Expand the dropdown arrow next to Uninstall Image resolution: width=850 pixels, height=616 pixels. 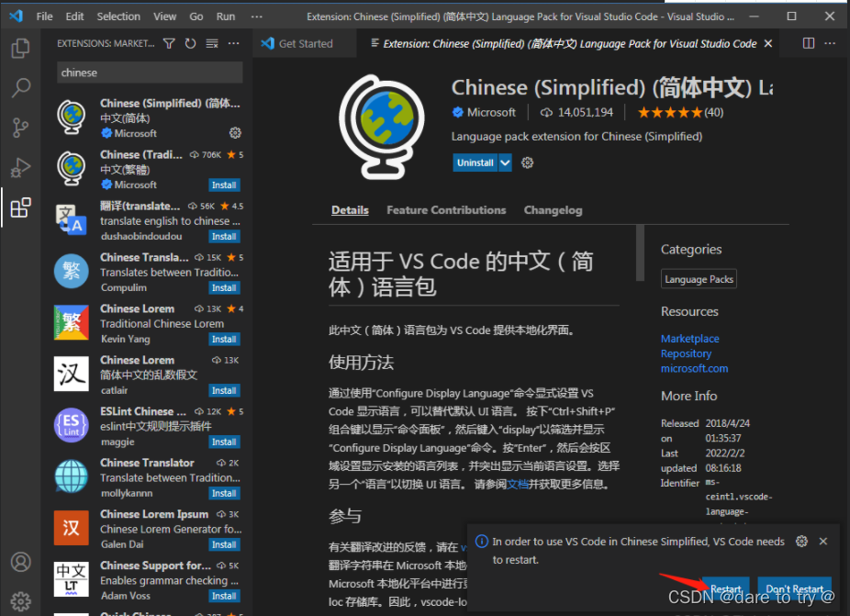(505, 162)
